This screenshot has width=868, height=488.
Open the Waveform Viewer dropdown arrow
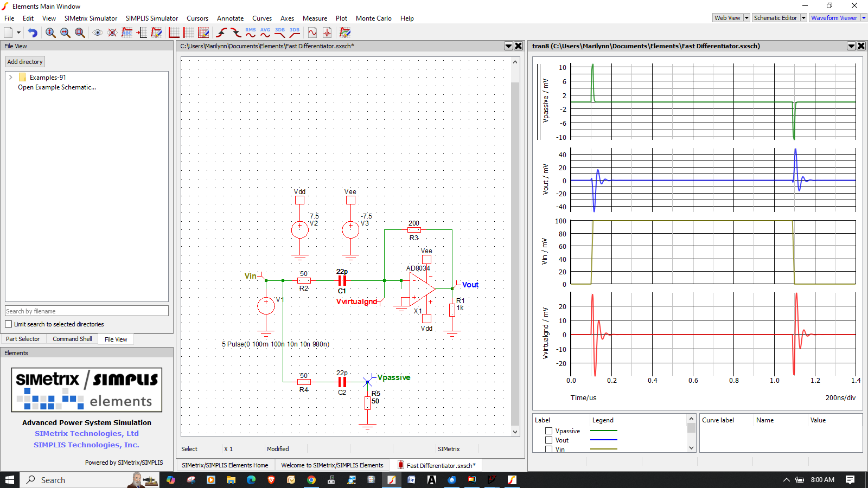click(864, 18)
